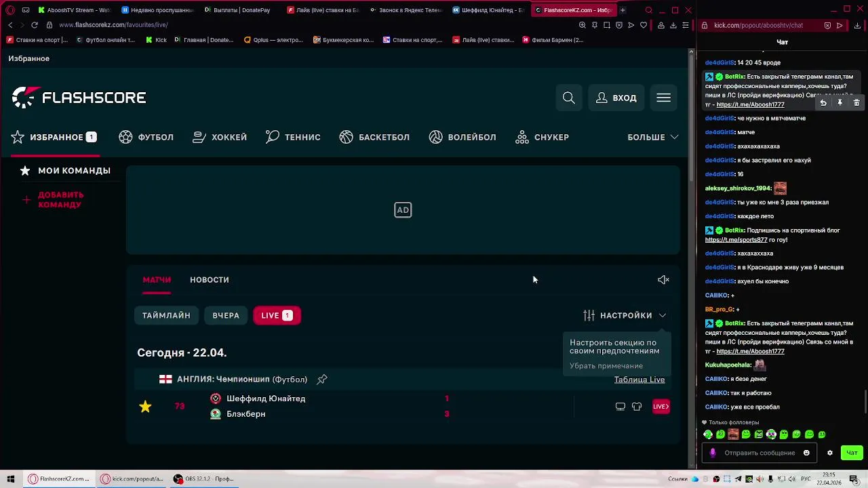Click Убрать примечание in the tooltip
Viewport: 868px width, 488px height.
(606, 366)
